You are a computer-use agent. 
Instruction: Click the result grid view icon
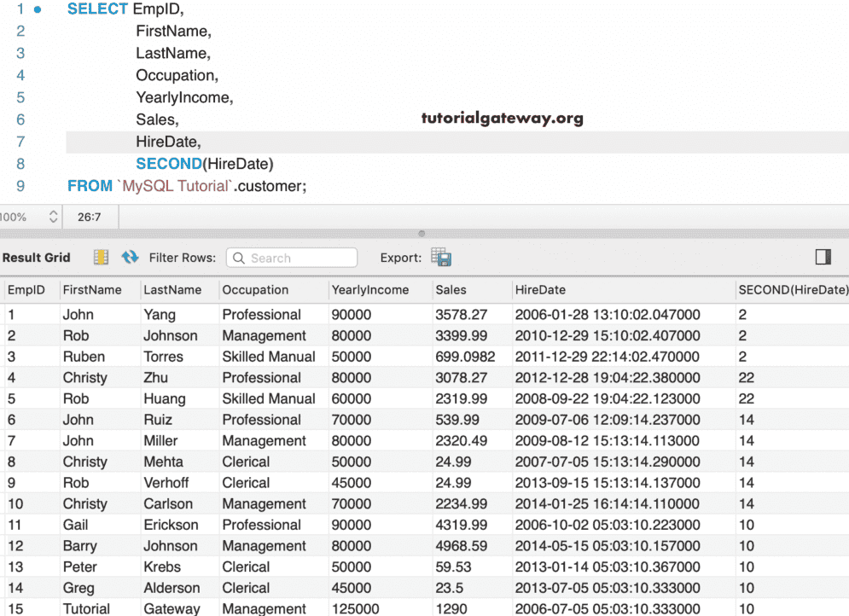(x=101, y=257)
